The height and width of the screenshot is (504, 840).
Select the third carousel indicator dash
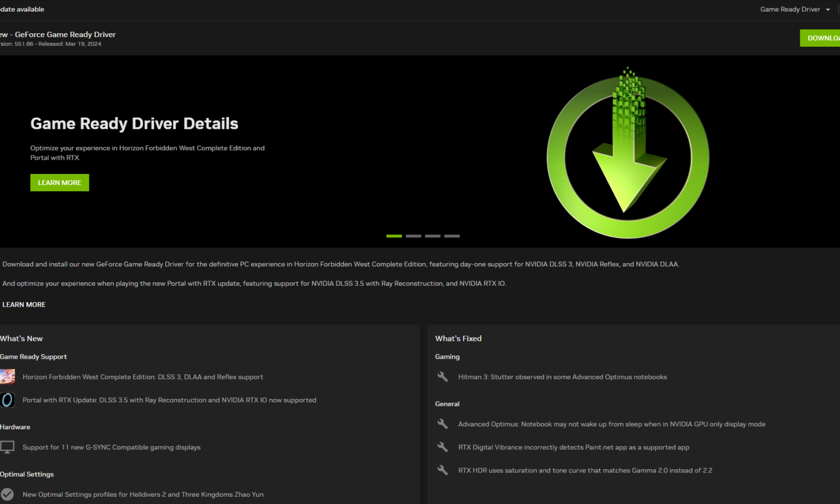[433, 236]
